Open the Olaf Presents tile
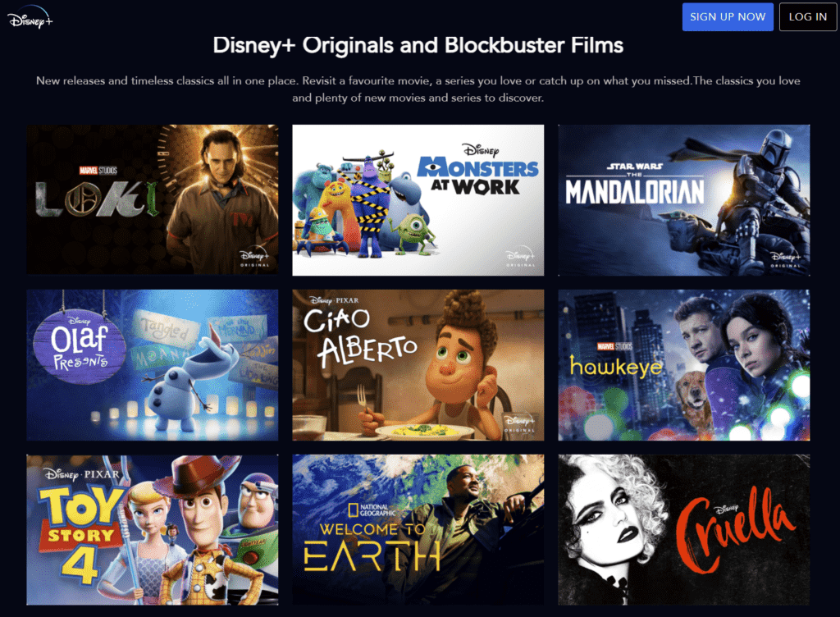Viewport: 840px width, 617px height. coord(152,365)
